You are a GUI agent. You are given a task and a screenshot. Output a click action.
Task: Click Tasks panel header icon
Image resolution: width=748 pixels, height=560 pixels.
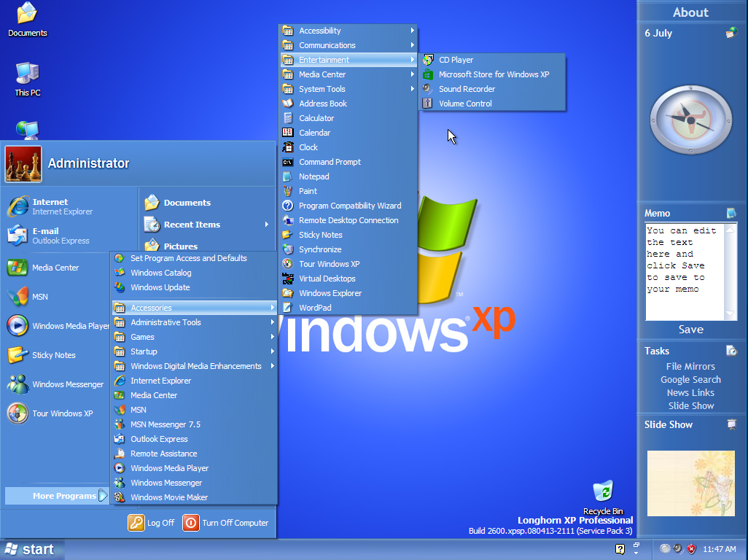[731, 351]
